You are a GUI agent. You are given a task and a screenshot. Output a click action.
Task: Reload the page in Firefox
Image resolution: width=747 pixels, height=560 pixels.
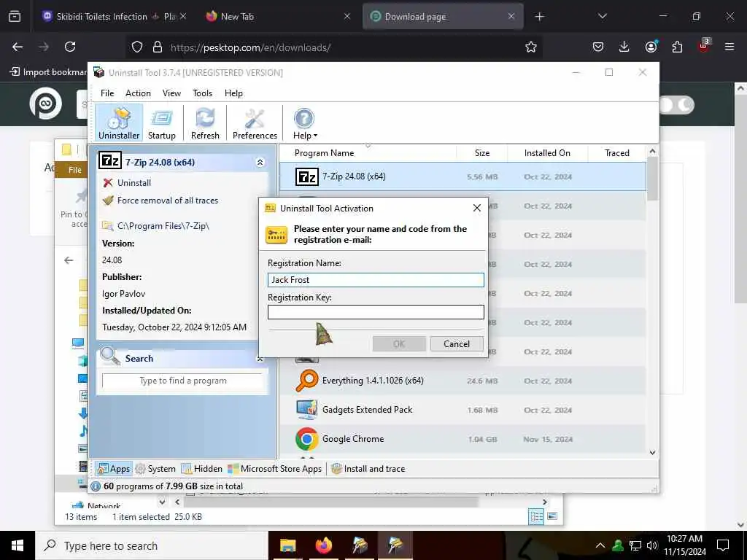pos(70,47)
